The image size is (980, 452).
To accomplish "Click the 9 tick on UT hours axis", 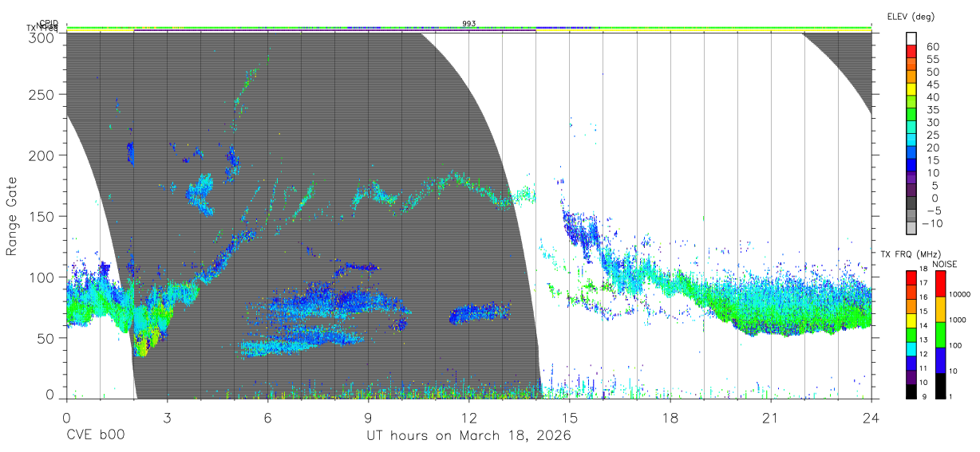I will coord(368,418).
